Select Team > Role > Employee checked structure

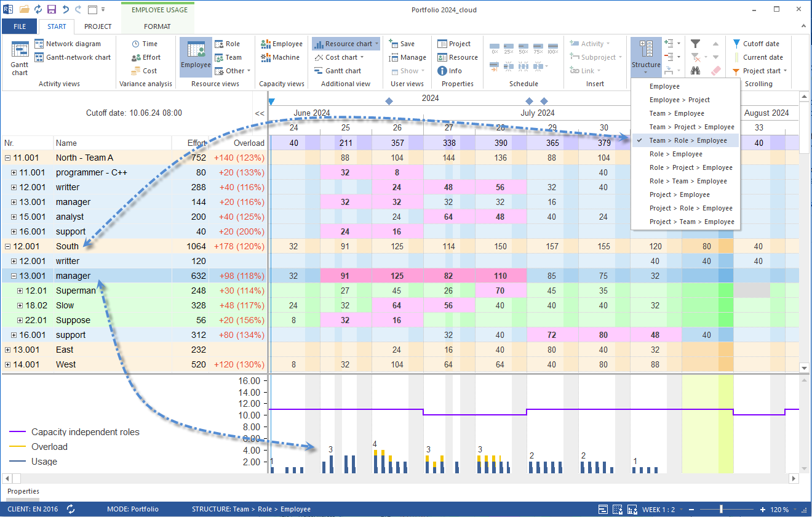686,140
